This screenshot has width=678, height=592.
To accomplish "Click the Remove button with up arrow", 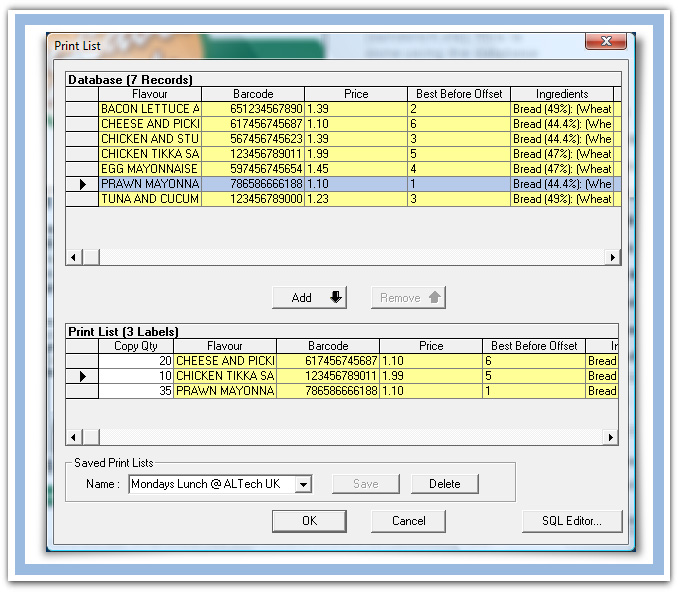I will pyautogui.click(x=408, y=298).
